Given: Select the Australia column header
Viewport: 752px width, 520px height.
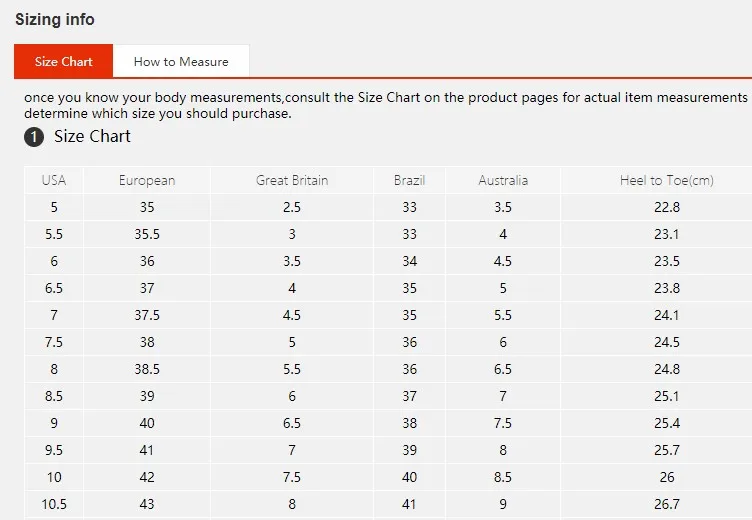Looking at the screenshot, I should (503, 180).
